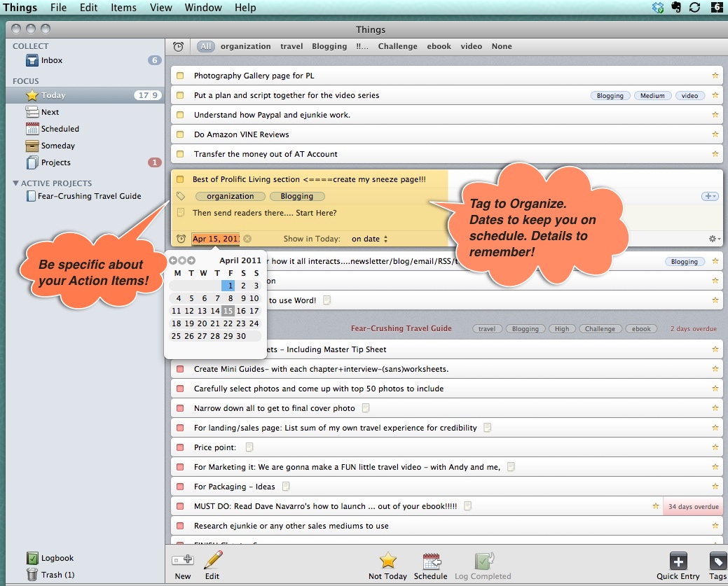Check off Create Mini Guides task

[x=180, y=369]
